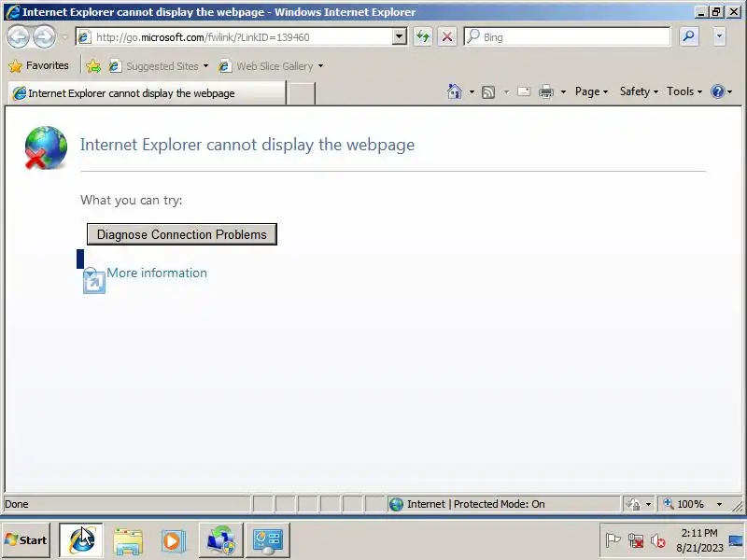Open the Page menu
The width and height of the screenshot is (747, 560).
click(591, 91)
